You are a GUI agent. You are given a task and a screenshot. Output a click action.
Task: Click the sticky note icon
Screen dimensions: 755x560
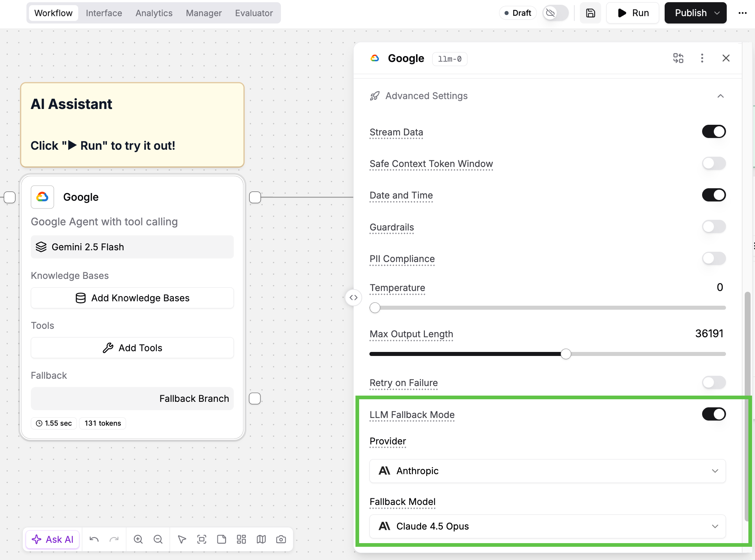pyautogui.click(x=221, y=539)
